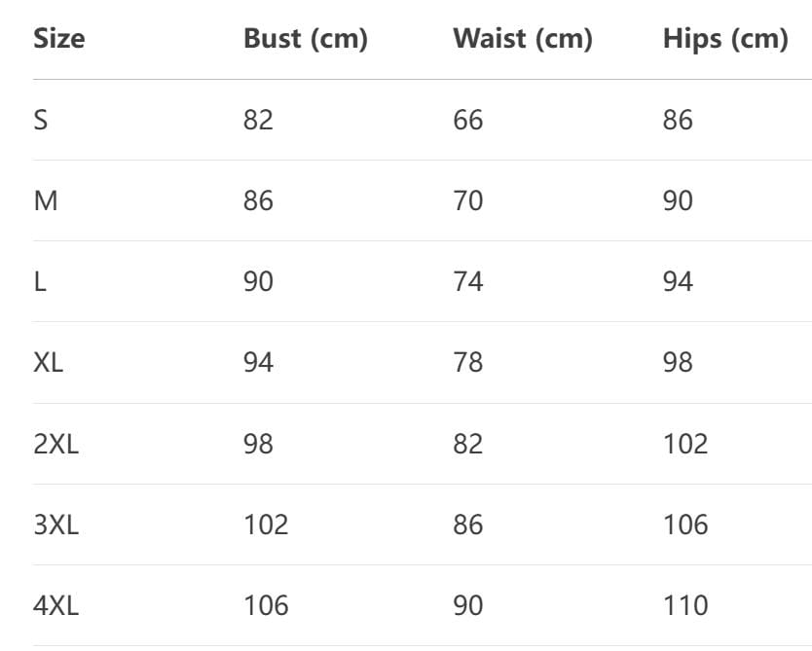Select the 4XL size row label
Screen dimensions: 812x651
pyautogui.click(x=55, y=605)
